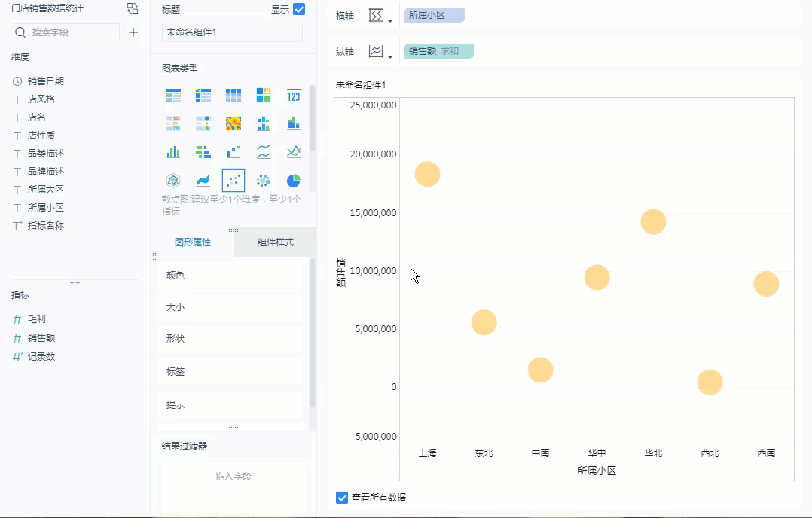Click the scatter bubble above 上海
The height and width of the screenshot is (518, 812).
(x=427, y=174)
